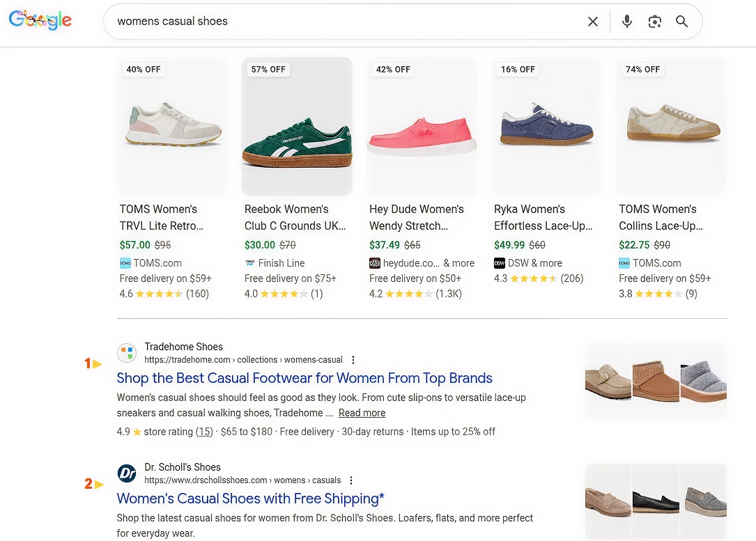Click the 57% OFF badge
The image size is (756, 541).
(268, 70)
